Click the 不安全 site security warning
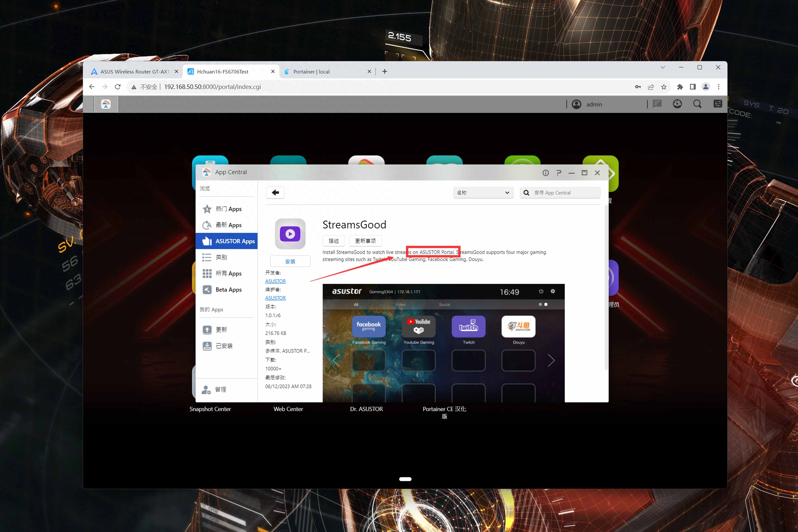Viewport: 798px width, 532px height. 145,87
